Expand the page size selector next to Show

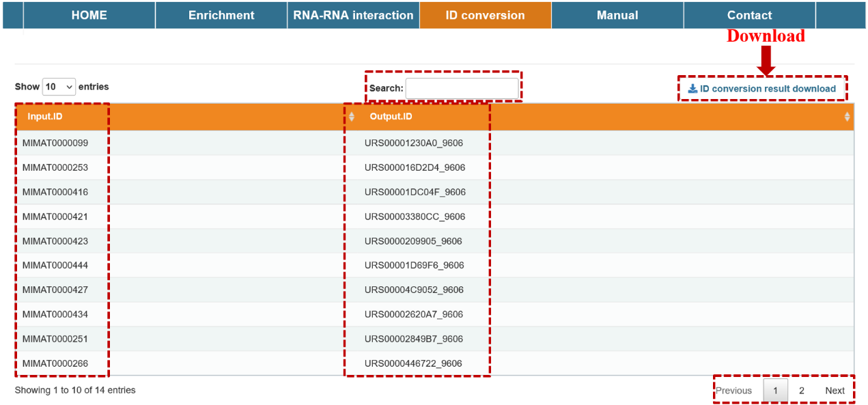(59, 86)
